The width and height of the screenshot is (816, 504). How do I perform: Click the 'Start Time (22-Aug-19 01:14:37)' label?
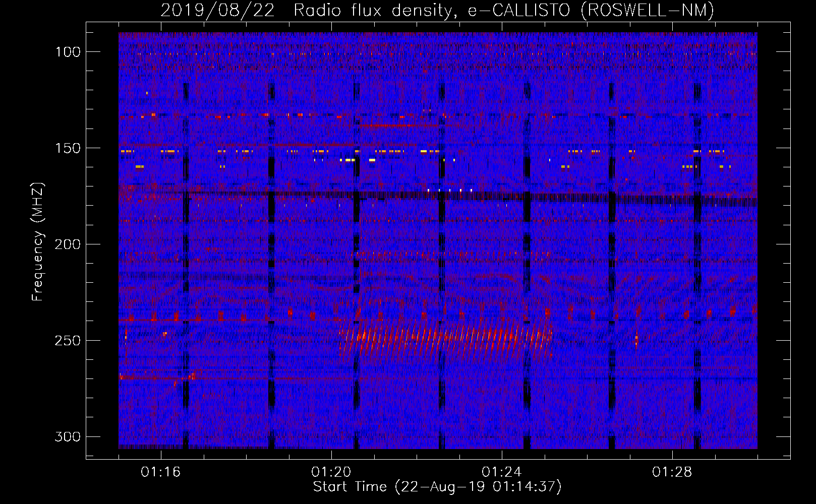437,487
